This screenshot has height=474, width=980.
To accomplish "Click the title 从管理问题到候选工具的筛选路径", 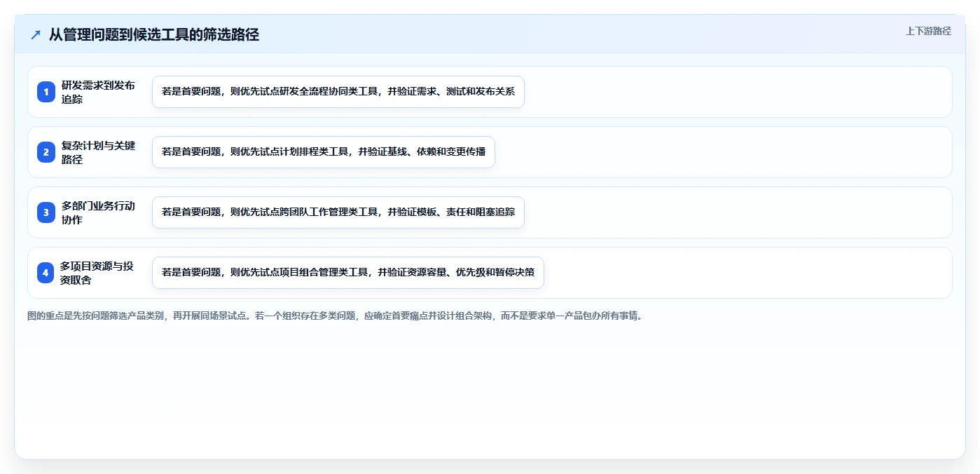I will pos(154,34).
